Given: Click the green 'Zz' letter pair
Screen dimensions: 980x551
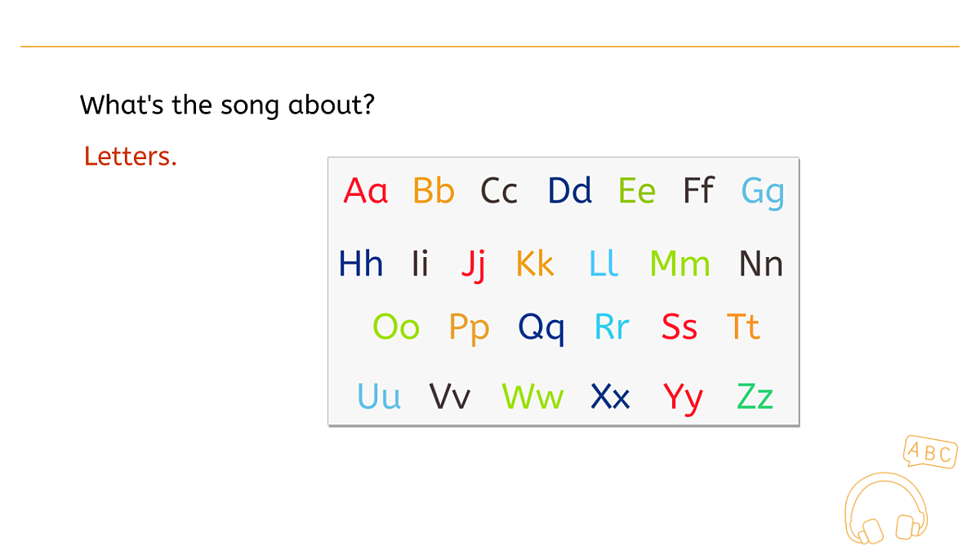Looking at the screenshot, I should click(x=755, y=398).
